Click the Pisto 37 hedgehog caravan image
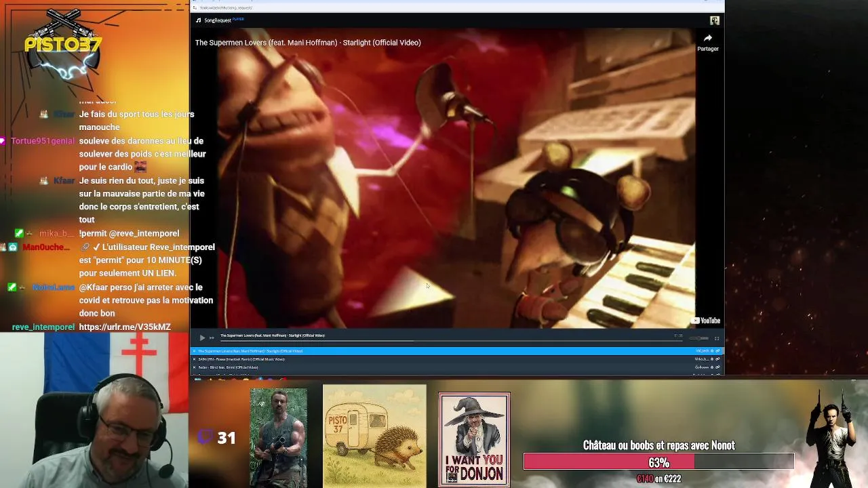The height and width of the screenshot is (488, 868). pos(374,436)
